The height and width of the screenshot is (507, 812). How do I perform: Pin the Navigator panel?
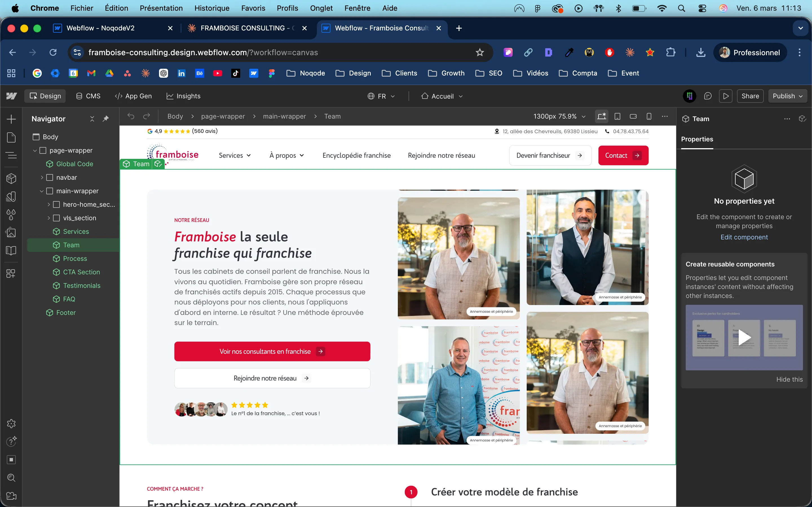click(x=106, y=119)
